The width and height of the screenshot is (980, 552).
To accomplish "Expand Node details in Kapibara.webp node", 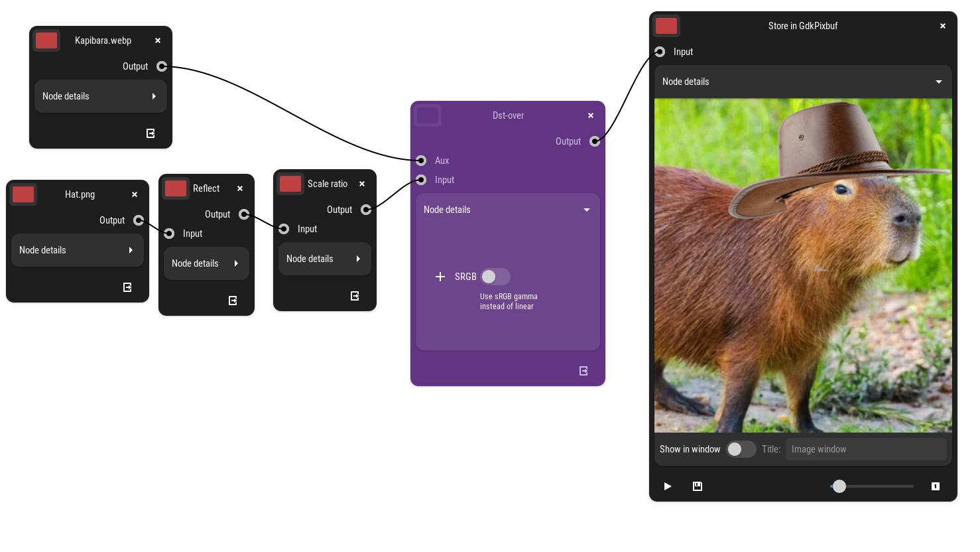I will pos(100,96).
